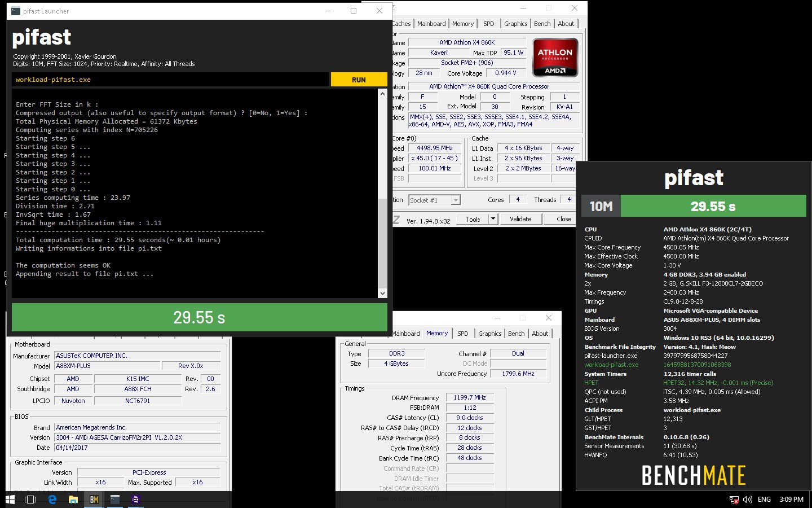Launch Microsoft Edge from the taskbar
Screen dimensions: 812x508
pos(52,500)
